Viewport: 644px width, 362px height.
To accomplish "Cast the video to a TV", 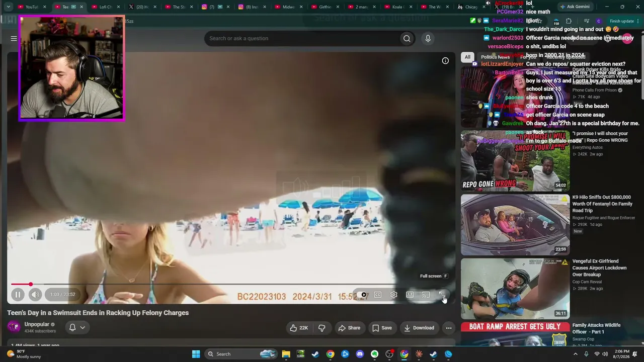I will 426,295.
